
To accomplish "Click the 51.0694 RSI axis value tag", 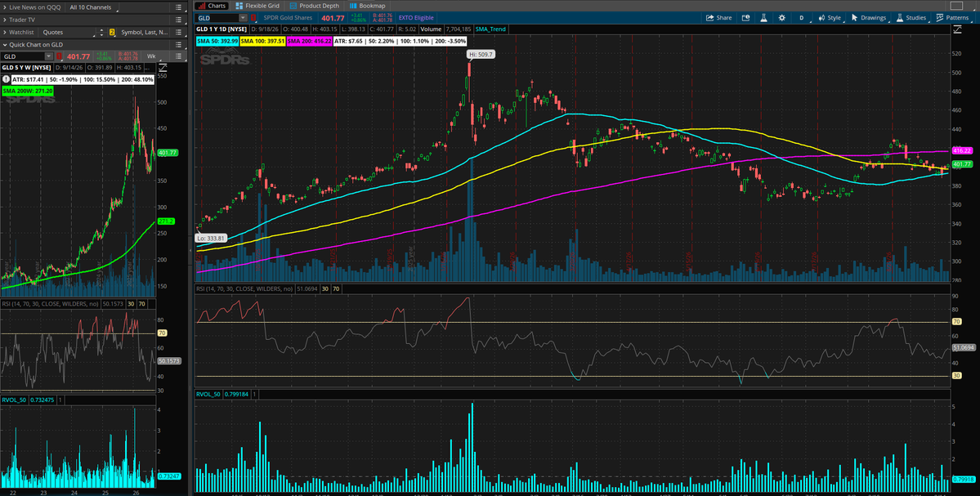I will pyautogui.click(x=961, y=346).
